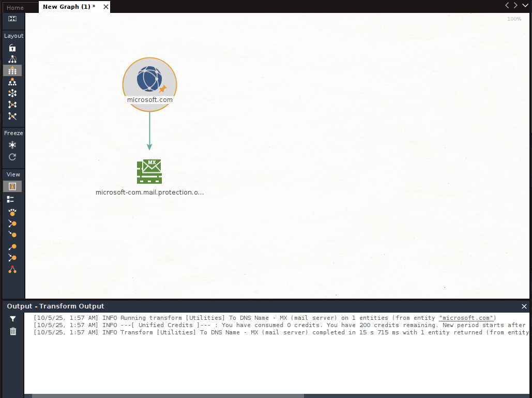Click the microsoft-com.mail.protection label
The height and width of the screenshot is (398, 532).
pyautogui.click(x=149, y=192)
